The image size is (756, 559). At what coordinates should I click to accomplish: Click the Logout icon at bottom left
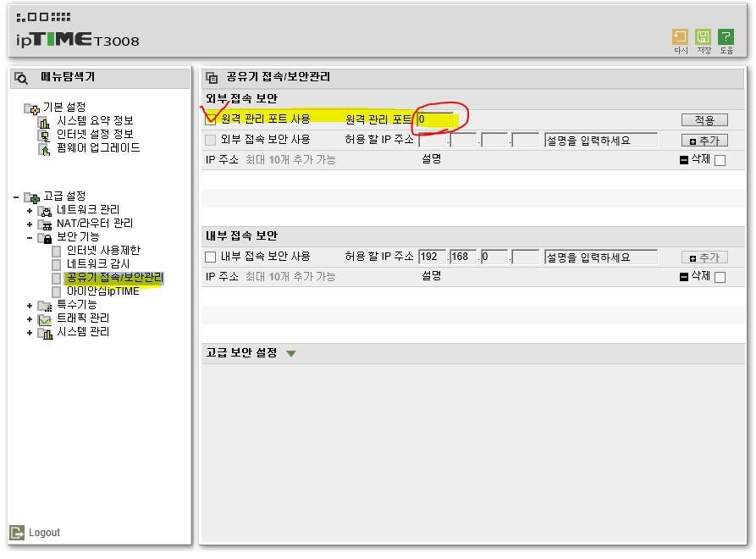pyautogui.click(x=17, y=532)
